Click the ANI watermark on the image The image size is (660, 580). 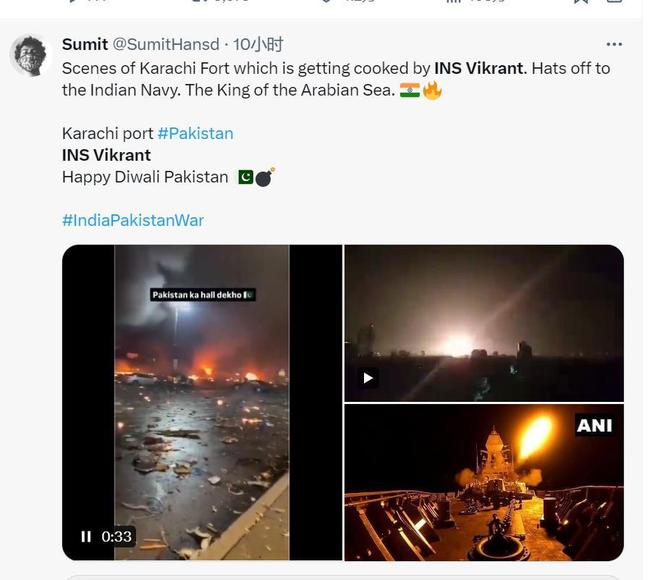(x=594, y=426)
